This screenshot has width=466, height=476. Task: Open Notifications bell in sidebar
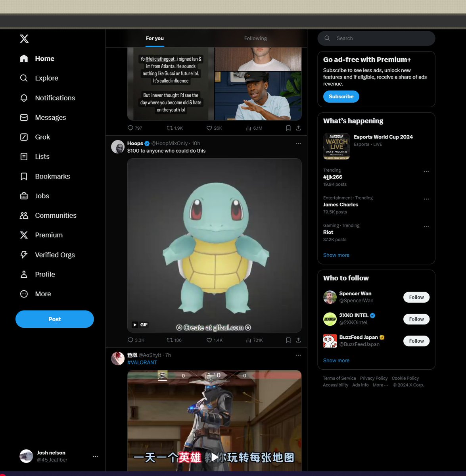(x=47, y=98)
